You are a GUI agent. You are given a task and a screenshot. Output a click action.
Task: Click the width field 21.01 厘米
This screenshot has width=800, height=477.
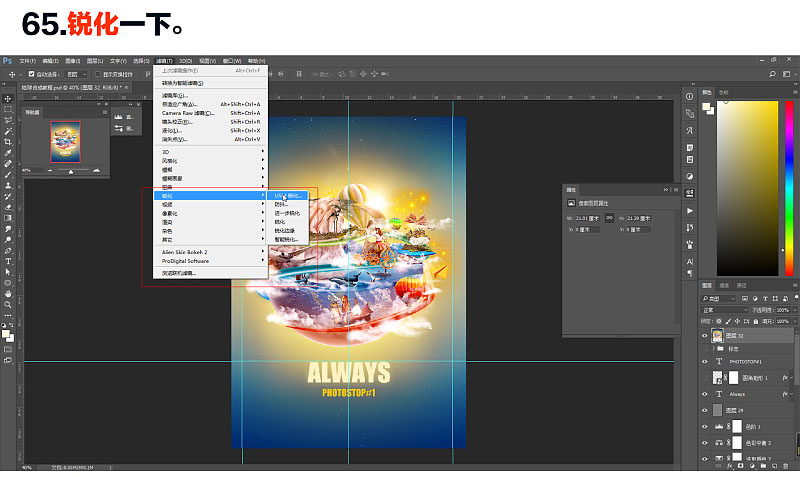(x=587, y=218)
